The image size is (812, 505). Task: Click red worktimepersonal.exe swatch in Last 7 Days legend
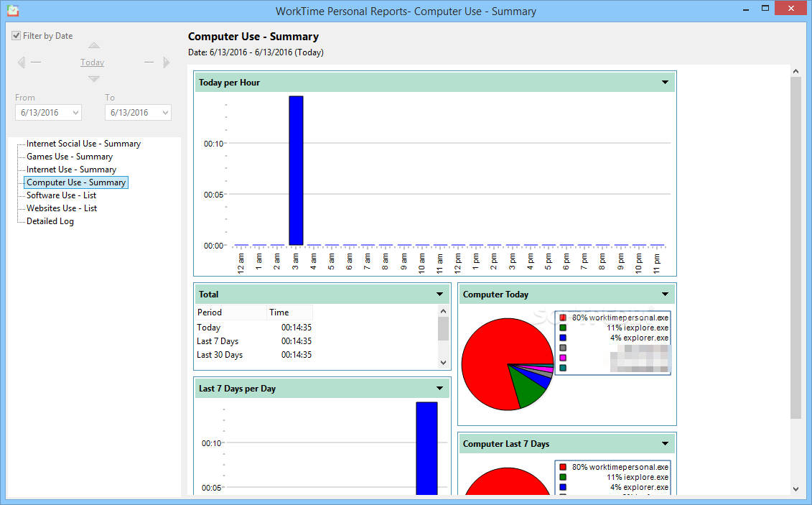(x=563, y=467)
